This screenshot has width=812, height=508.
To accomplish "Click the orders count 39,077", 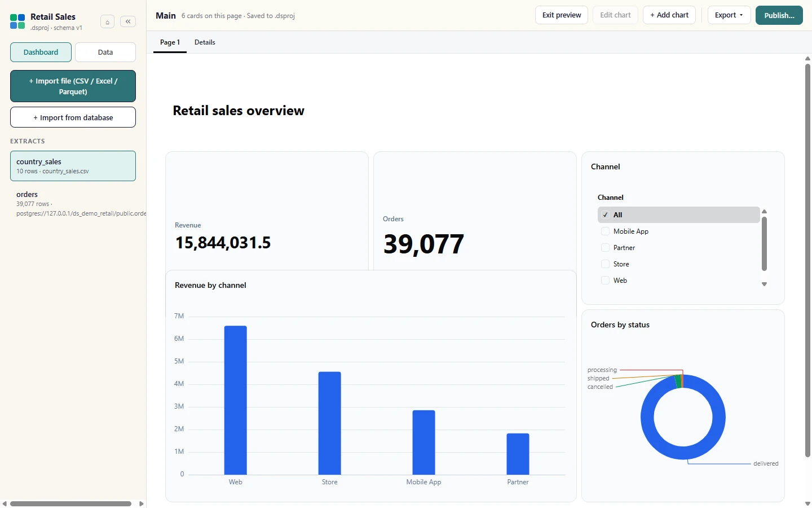I will [x=423, y=244].
